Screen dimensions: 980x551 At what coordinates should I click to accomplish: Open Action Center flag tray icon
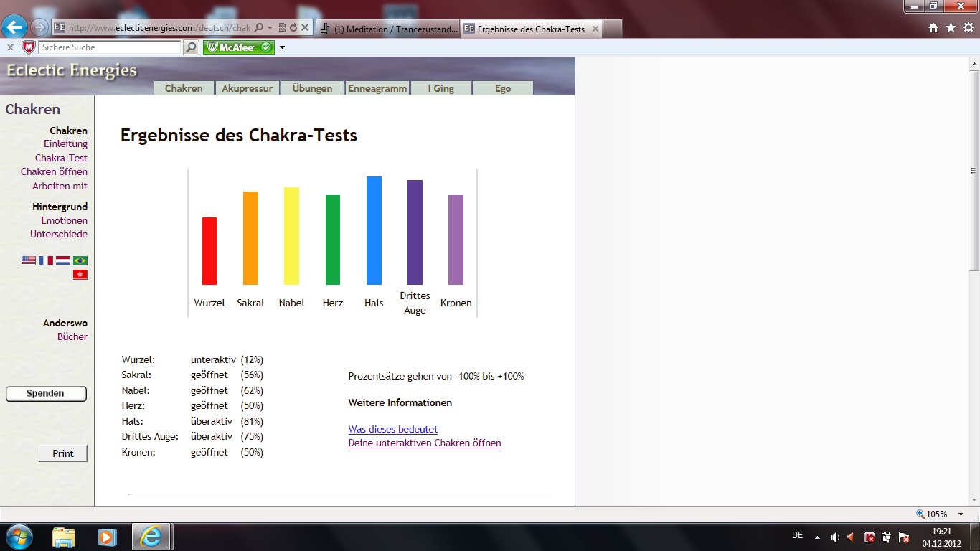pyautogui.click(x=904, y=537)
